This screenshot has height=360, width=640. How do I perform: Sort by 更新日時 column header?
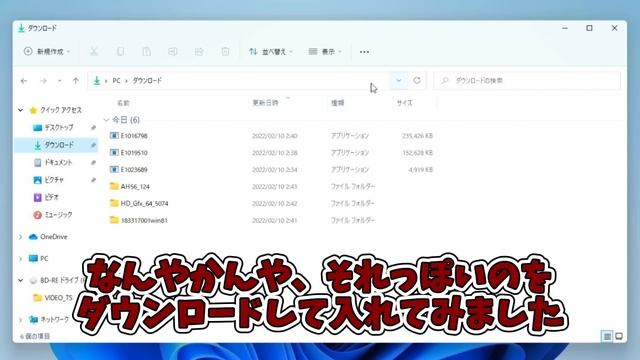pos(265,103)
